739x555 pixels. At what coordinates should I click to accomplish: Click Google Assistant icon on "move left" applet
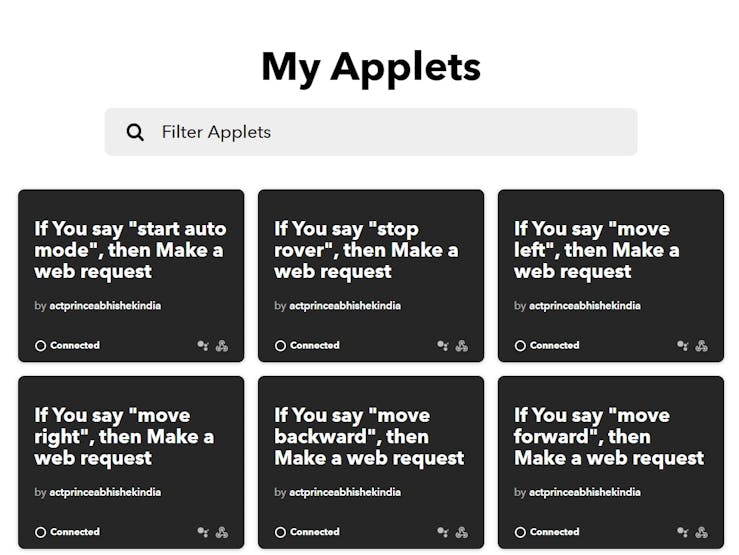683,346
